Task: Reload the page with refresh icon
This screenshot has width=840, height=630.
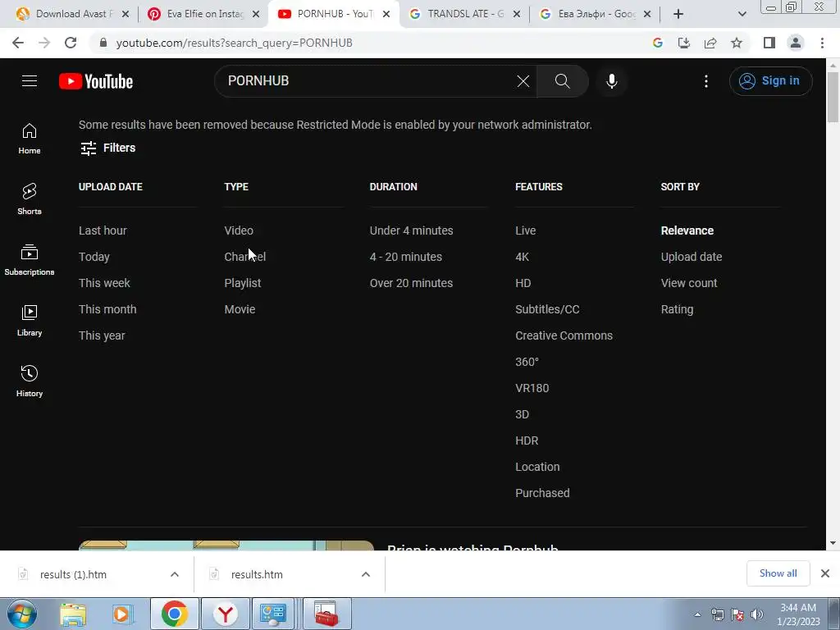Action: pyautogui.click(x=71, y=43)
